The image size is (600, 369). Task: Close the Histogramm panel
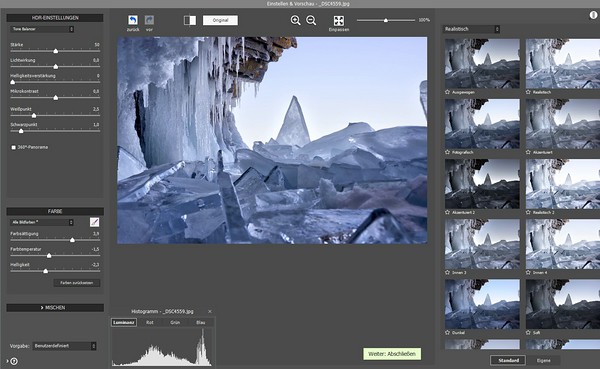[x=210, y=312]
